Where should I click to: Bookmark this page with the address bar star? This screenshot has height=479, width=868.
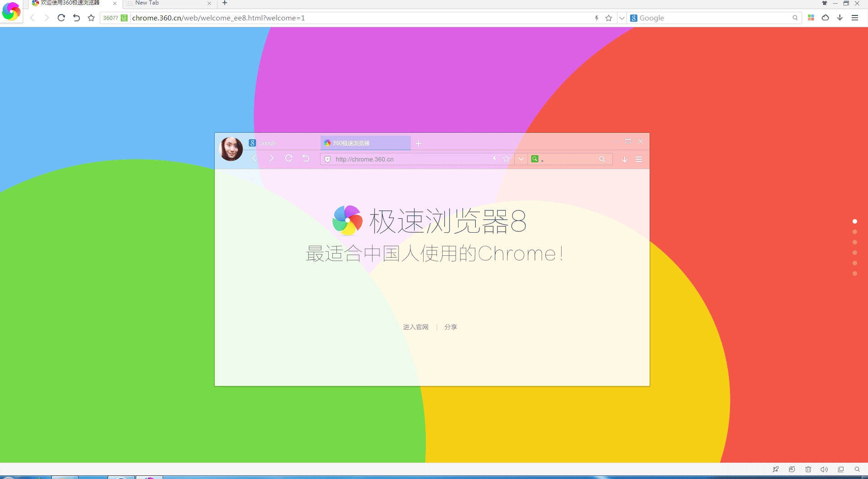pyautogui.click(x=609, y=18)
